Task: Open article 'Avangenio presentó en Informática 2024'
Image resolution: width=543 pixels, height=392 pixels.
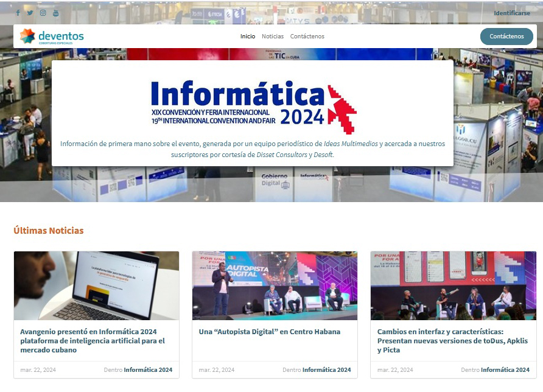Action: [93, 341]
